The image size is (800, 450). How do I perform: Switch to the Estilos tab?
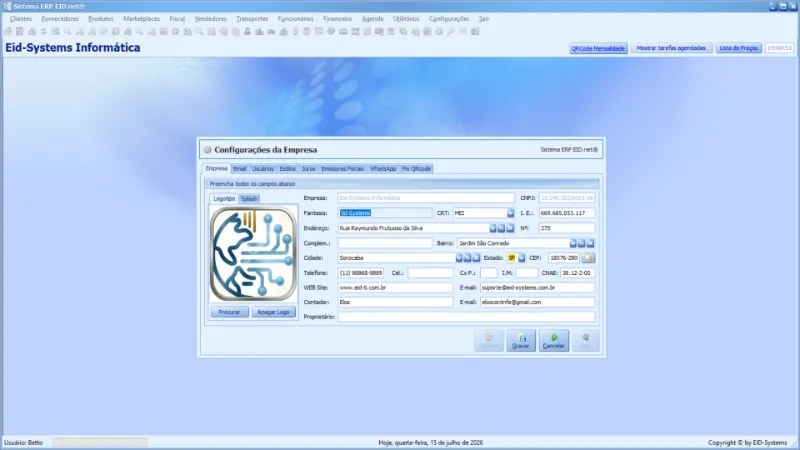pyautogui.click(x=287, y=169)
